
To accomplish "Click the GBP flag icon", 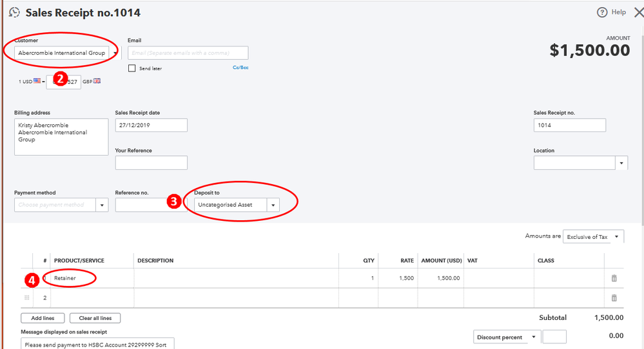I will click(x=97, y=81).
